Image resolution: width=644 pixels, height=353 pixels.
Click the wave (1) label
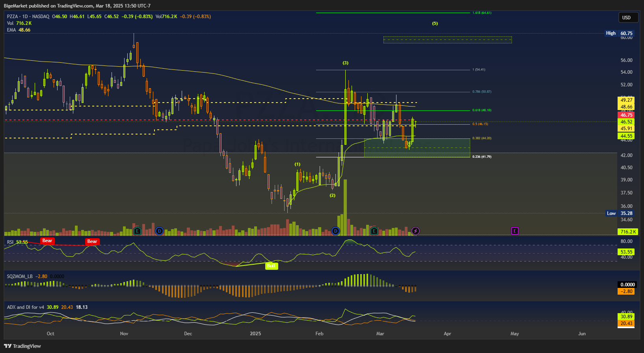[x=297, y=164]
